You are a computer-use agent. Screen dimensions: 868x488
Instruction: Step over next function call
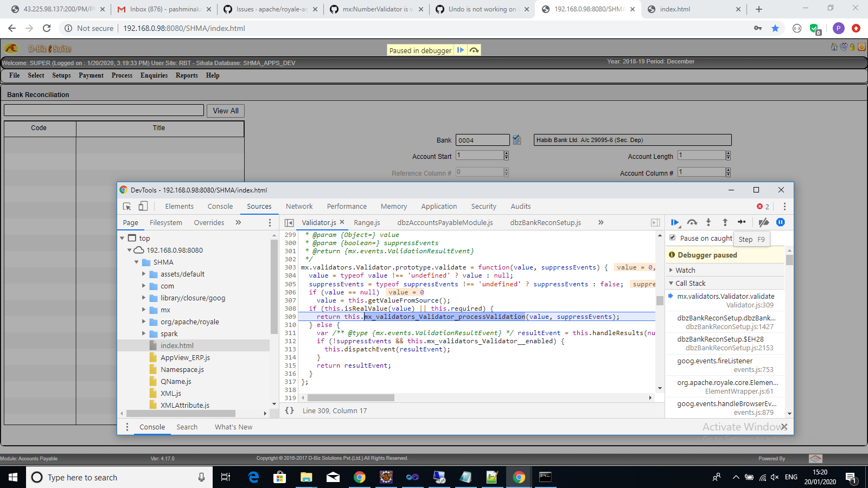click(692, 222)
